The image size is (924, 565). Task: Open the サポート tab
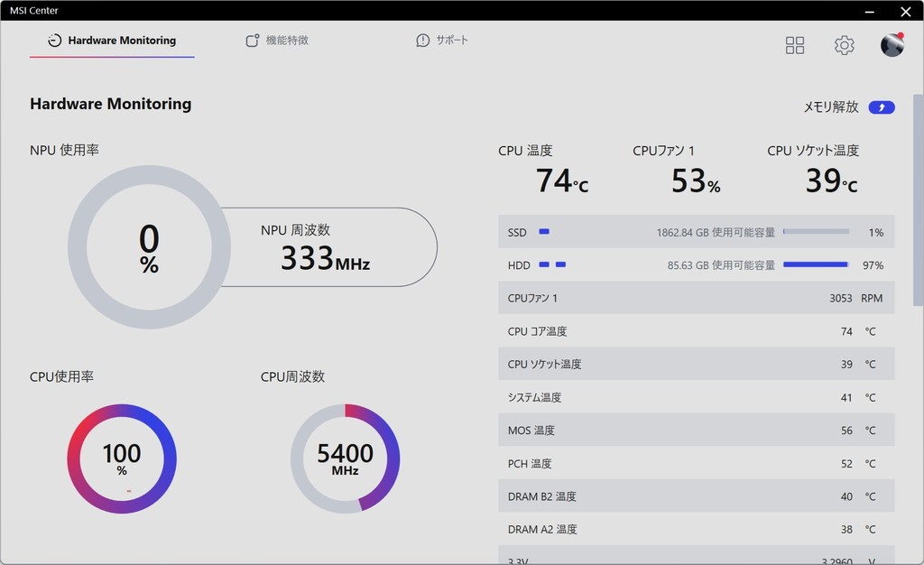click(442, 40)
